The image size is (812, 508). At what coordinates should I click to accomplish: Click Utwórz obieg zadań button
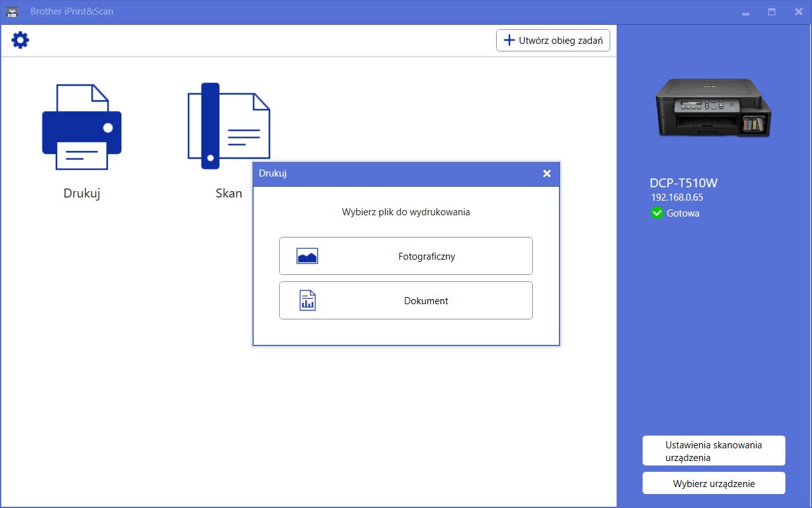(x=553, y=40)
